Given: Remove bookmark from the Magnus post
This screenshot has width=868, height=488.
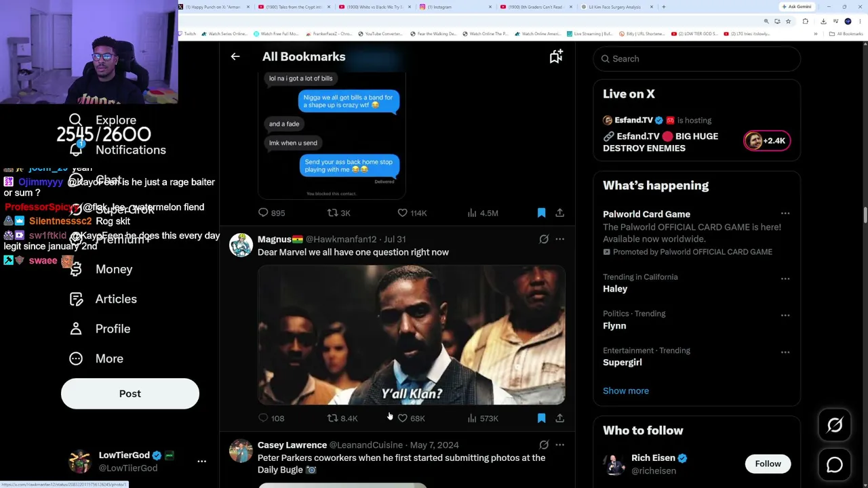Looking at the screenshot, I should click(541, 418).
